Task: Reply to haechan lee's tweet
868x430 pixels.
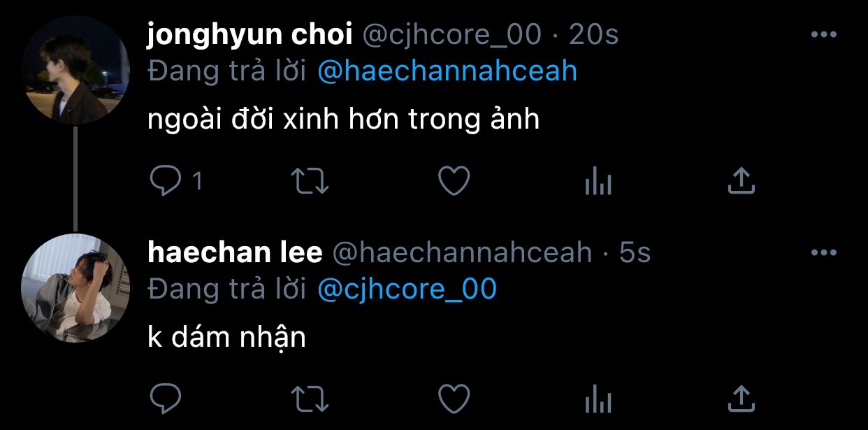Action: point(166,399)
